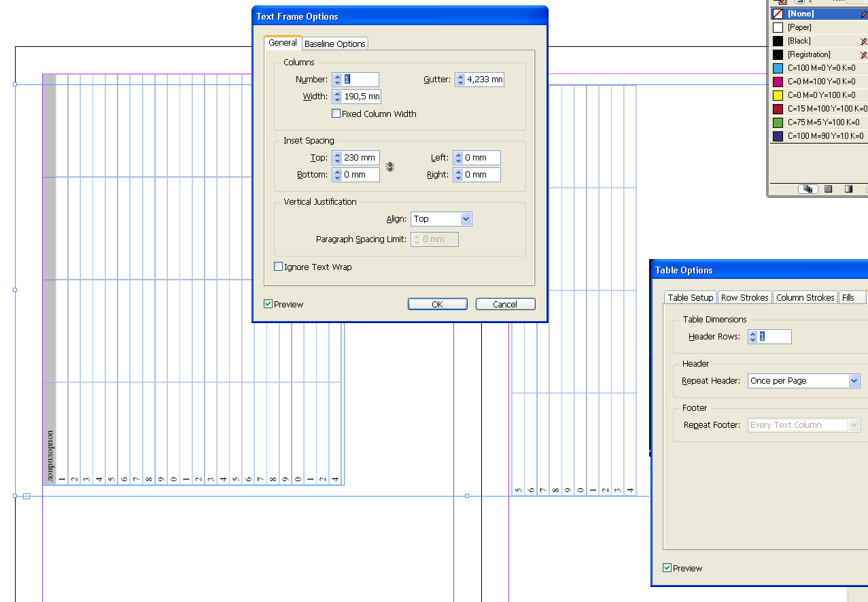The image size is (868, 602).
Task: Click the Show All Swatches icon
Action: (x=808, y=189)
